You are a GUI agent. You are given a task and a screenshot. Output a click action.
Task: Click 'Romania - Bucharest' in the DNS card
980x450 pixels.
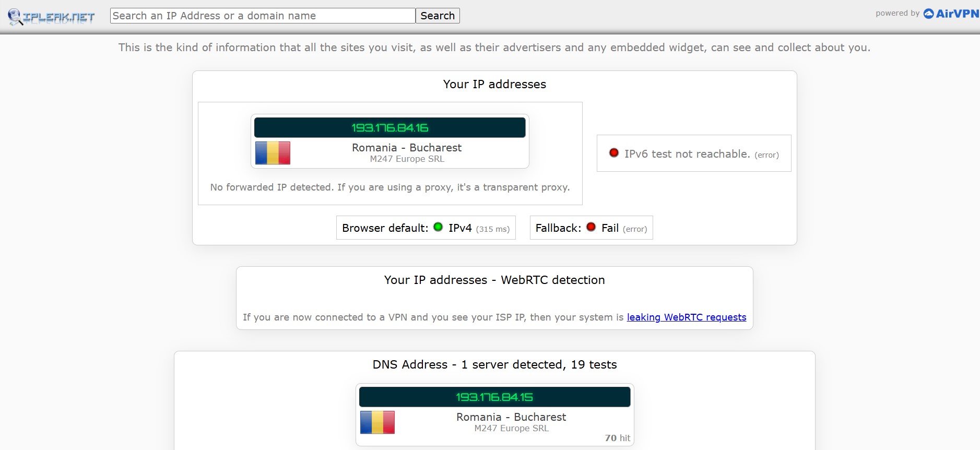[x=511, y=417]
